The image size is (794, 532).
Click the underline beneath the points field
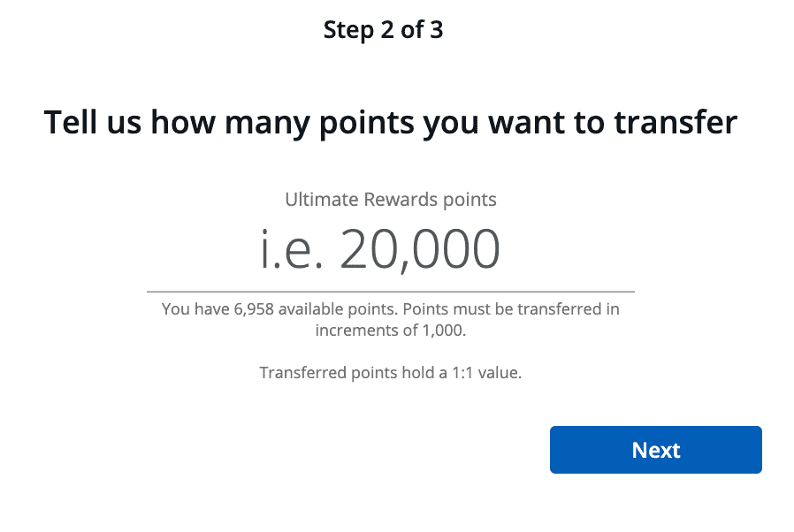coord(391,292)
